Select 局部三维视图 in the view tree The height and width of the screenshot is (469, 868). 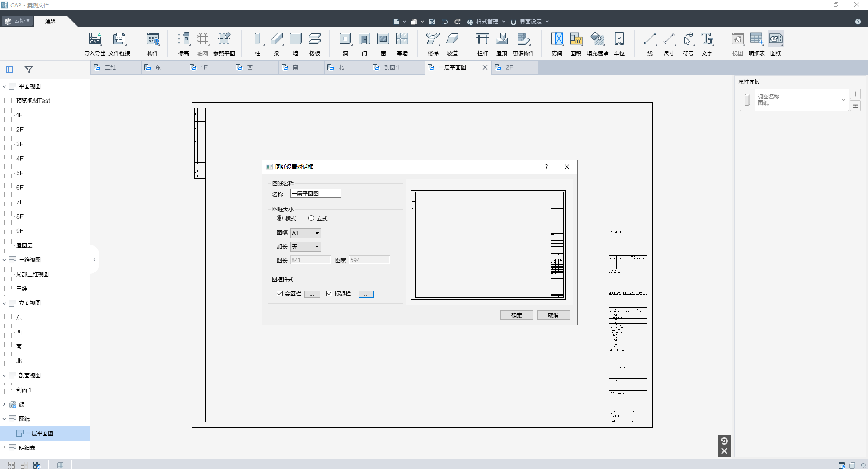33,274
